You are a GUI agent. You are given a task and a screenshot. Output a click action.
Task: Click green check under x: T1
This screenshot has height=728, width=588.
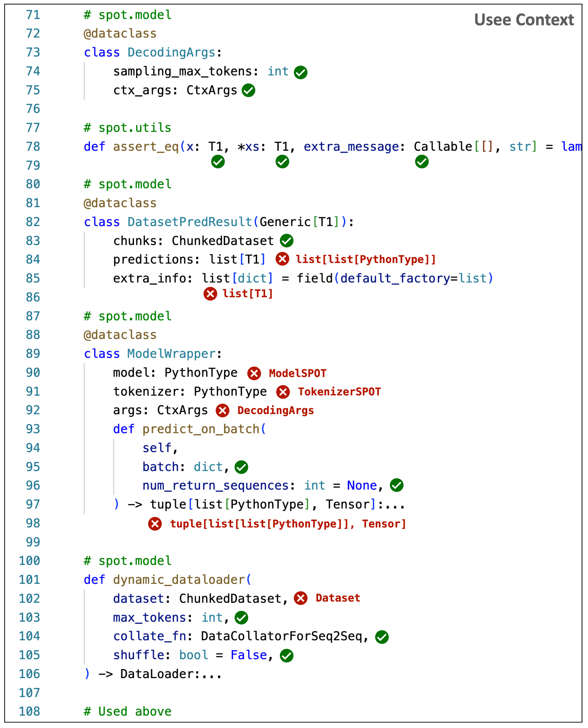[x=218, y=162]
